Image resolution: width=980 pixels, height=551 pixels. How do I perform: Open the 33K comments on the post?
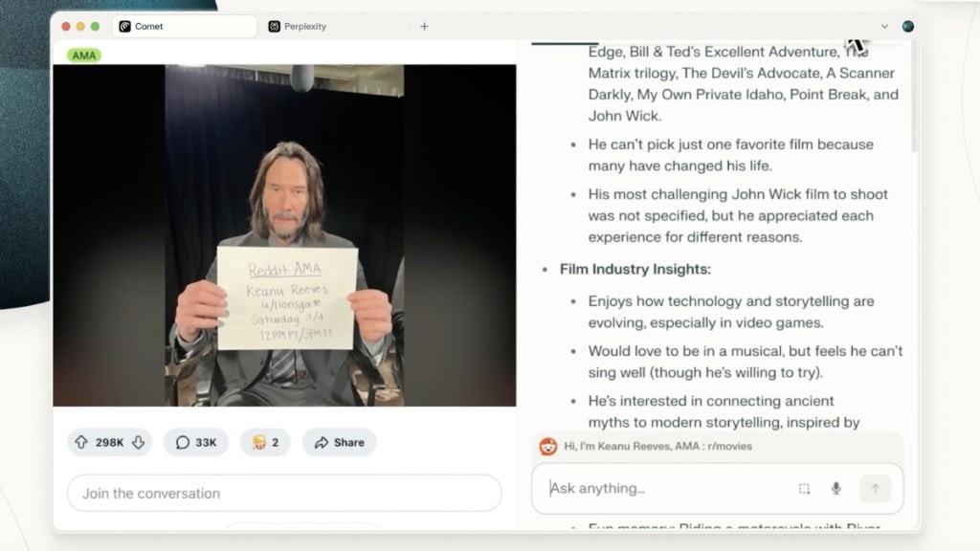(x=195, y=443)
